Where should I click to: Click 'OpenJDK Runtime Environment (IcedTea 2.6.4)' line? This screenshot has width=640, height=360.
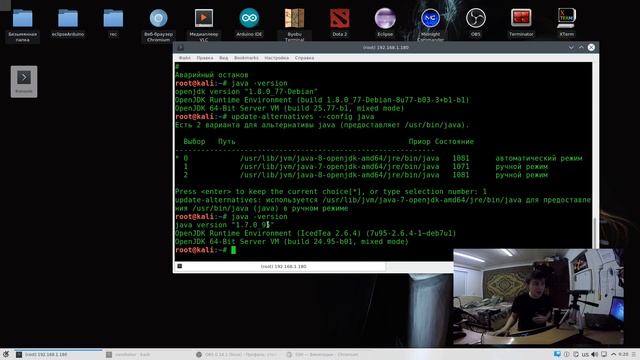[x=316, y=233]
